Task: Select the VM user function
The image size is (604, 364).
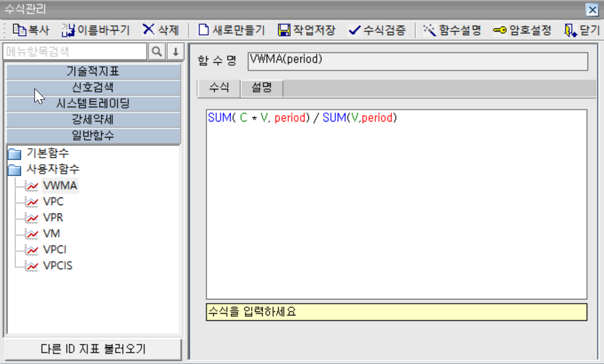Action: click(x=51, y=234)
